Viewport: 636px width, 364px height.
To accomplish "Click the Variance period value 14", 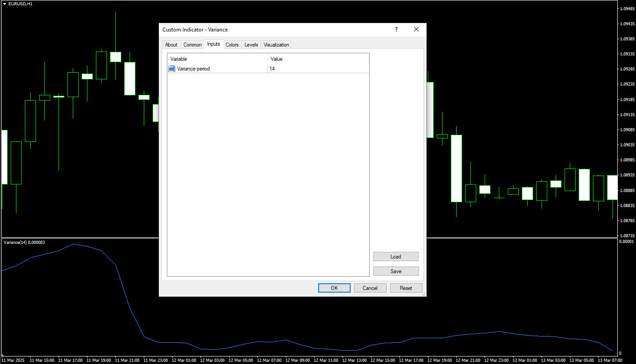I will tap(272, 69).
